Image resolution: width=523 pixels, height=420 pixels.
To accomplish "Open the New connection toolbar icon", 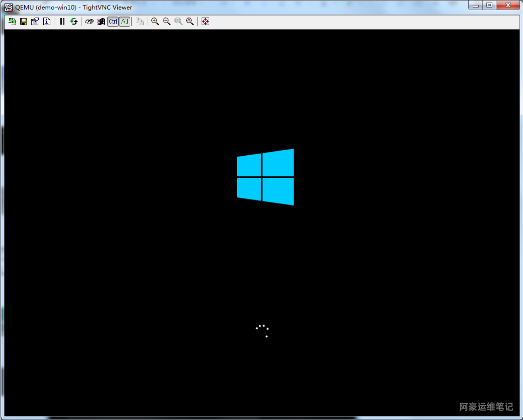I will point(13,22).
